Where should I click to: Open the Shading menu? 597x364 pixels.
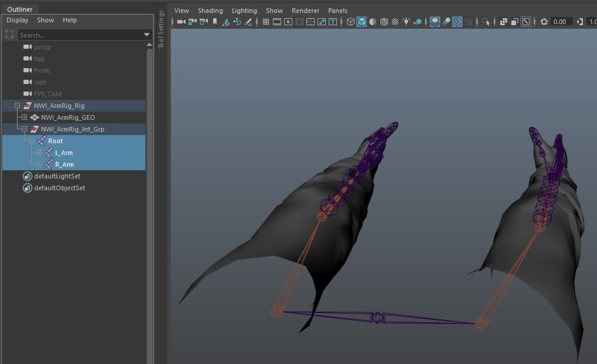[210, 11]
